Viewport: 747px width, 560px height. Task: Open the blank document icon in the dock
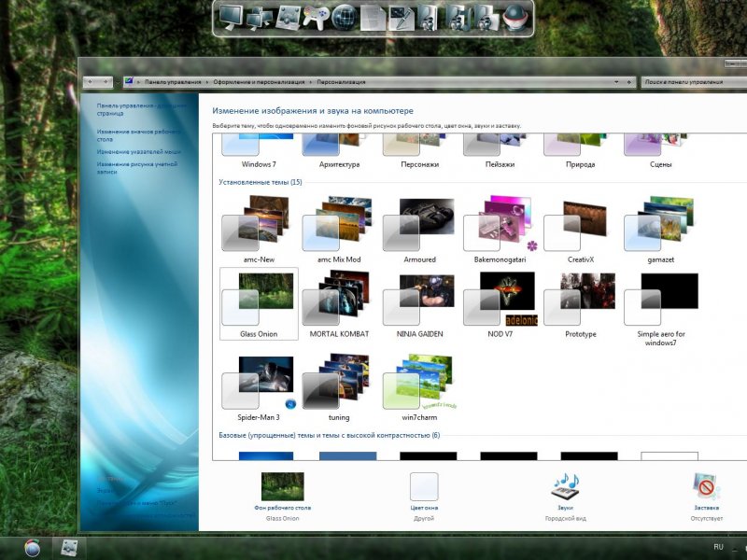373,18
